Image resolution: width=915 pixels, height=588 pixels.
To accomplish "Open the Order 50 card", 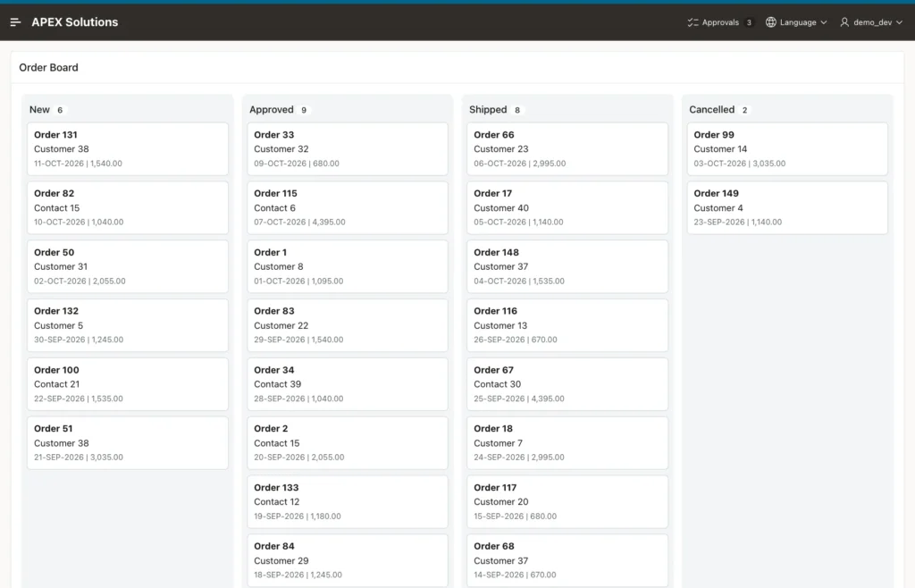I will (127, 266).
